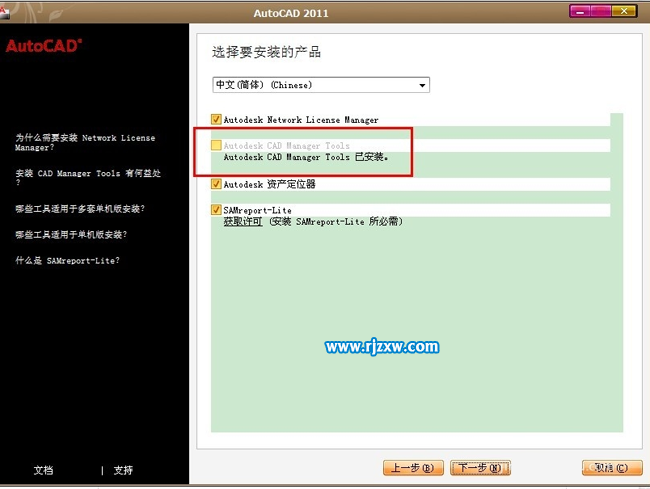Open the 支持 link at bottom

tap(123, 470)
